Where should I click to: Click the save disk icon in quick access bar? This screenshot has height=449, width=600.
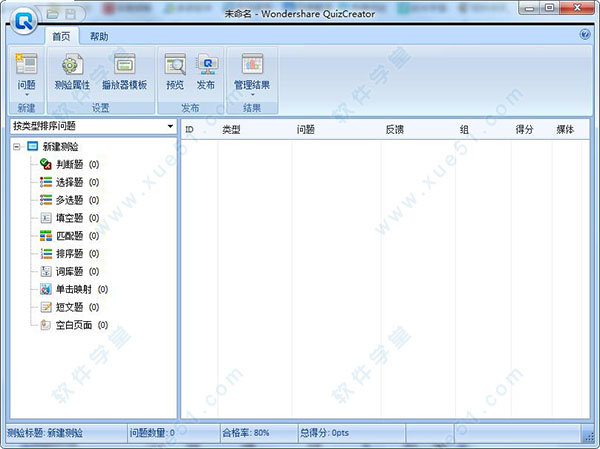click(x=70, y=14)
